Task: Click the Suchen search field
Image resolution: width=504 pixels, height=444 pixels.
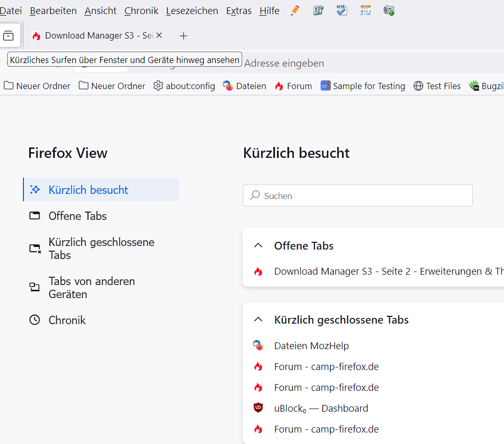Action: point(357,195)
